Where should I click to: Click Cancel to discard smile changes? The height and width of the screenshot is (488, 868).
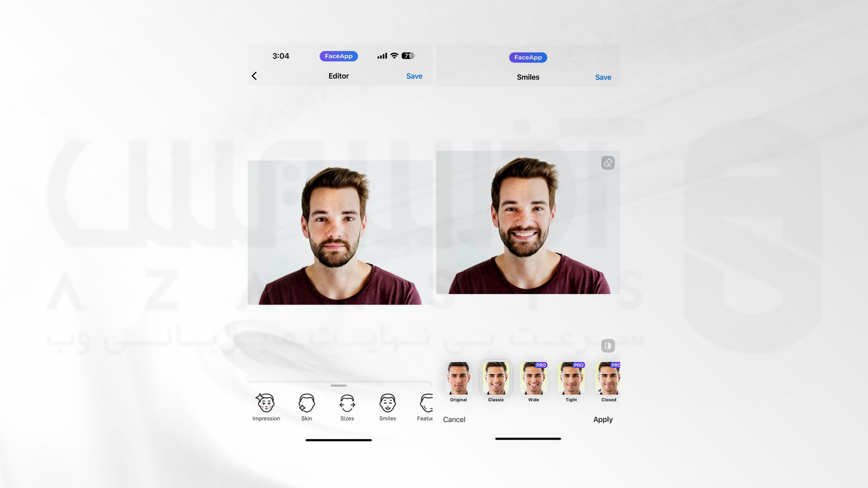click(x=454, y=419)
